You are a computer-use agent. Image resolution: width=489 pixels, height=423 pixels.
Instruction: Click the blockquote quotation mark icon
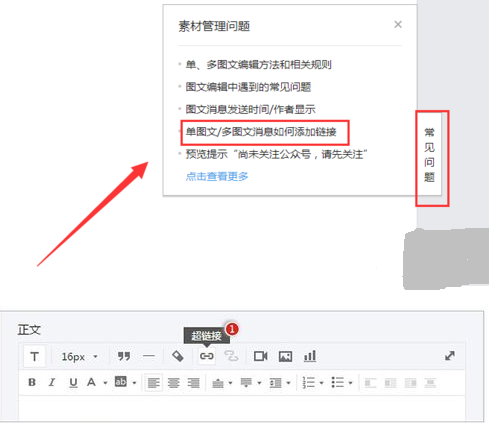(x=124, y=356)
